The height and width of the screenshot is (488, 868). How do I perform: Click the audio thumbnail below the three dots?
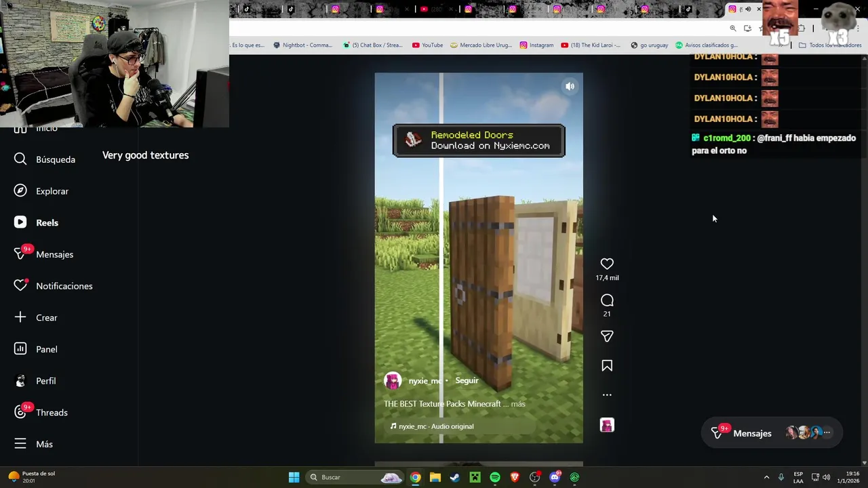point(607,425)
